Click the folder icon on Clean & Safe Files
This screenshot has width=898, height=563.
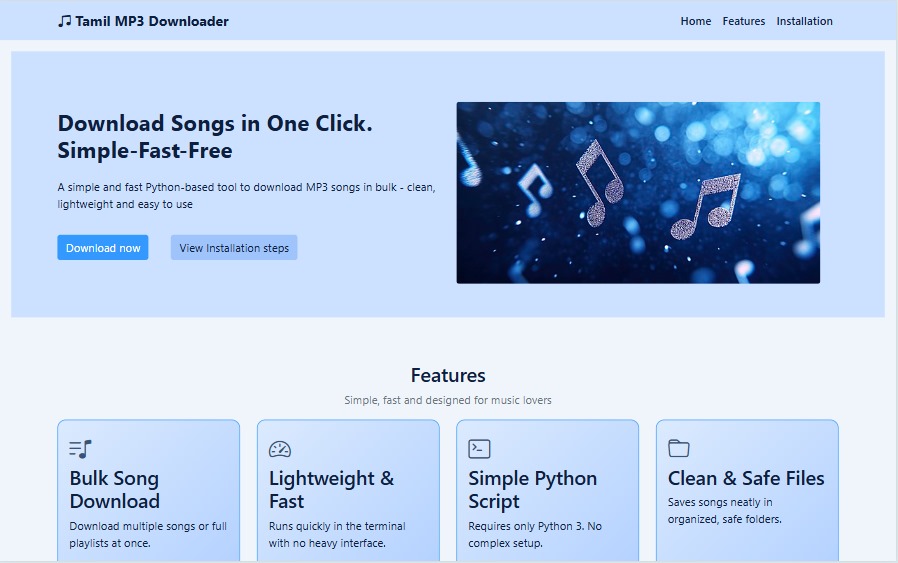(679, 448)
